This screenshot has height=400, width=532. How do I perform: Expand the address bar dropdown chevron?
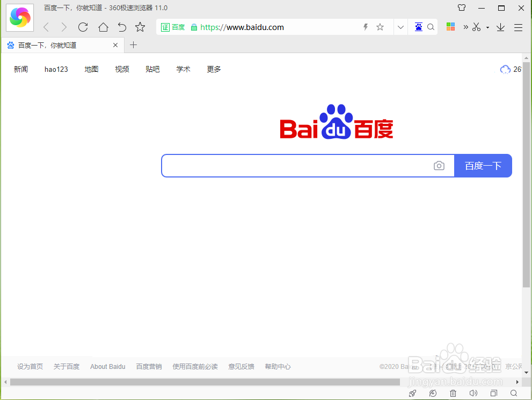pos(400,27)
